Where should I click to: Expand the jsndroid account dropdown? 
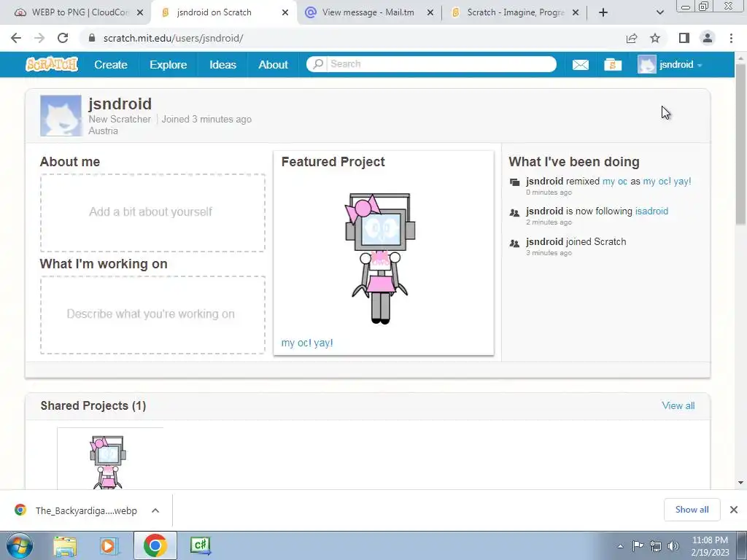[700, 65]
